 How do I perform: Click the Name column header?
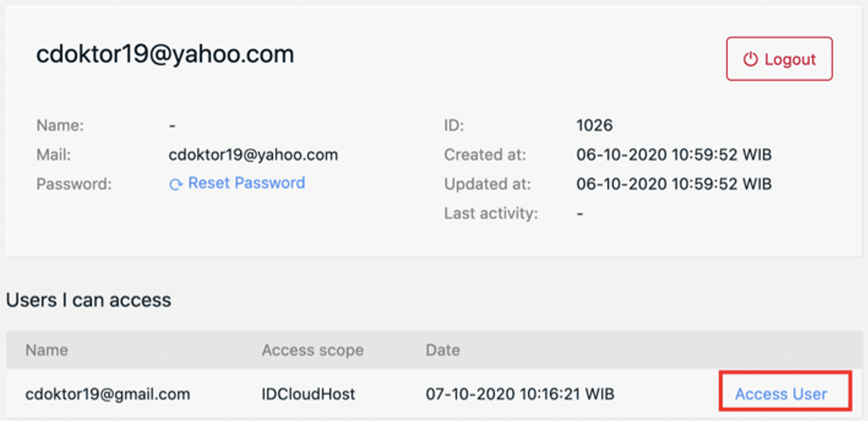coord(46,350)
